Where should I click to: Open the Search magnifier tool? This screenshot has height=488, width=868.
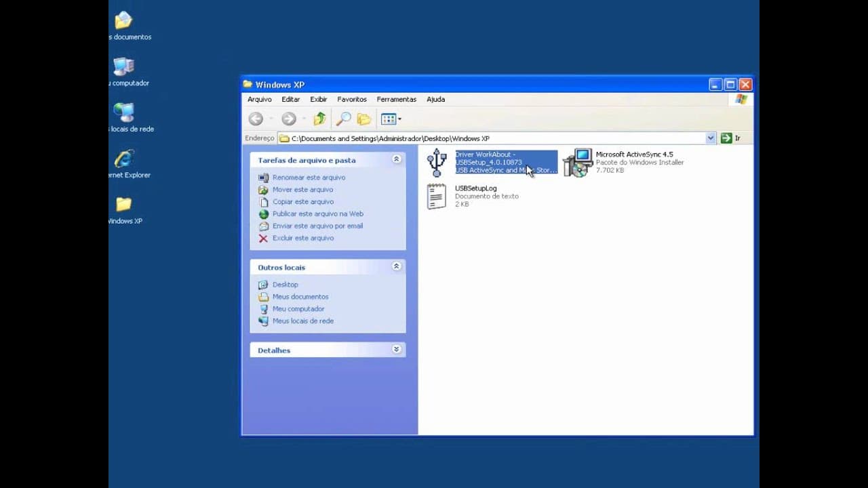(344, 119)
